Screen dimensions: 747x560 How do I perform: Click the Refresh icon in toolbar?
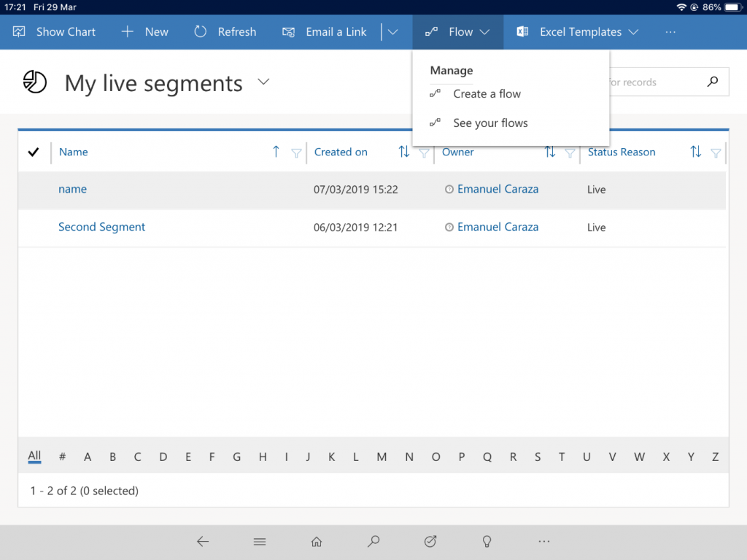pyautogui.click(x=201, y=32)
